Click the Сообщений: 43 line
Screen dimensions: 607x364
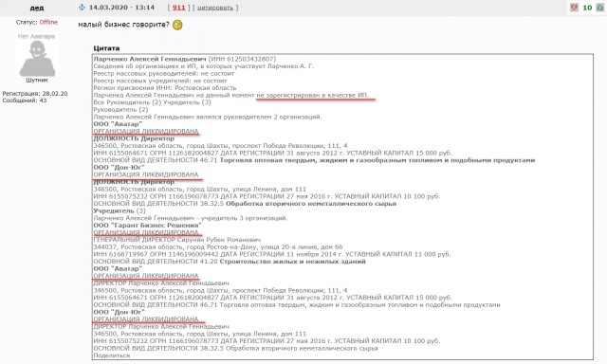(25, 100)
